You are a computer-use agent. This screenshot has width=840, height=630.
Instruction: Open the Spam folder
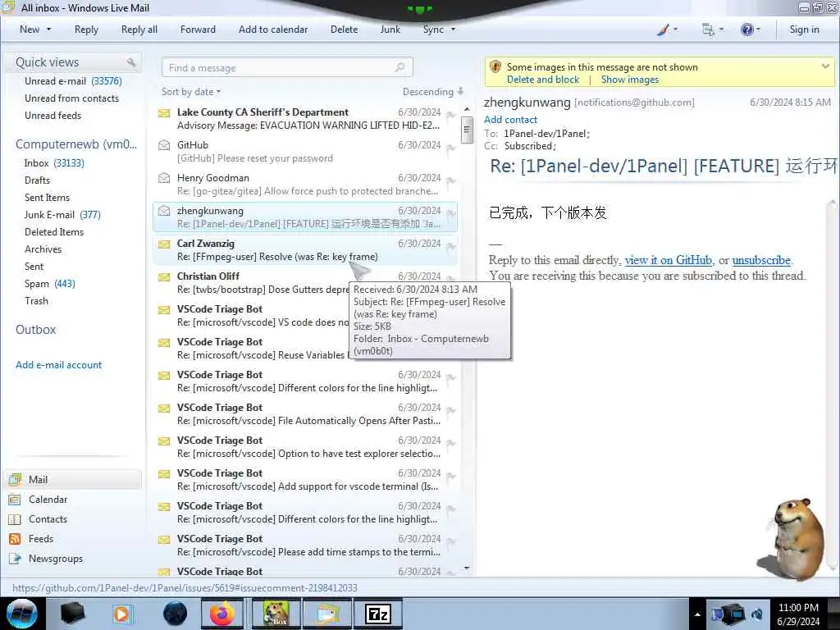pos(50,284)
